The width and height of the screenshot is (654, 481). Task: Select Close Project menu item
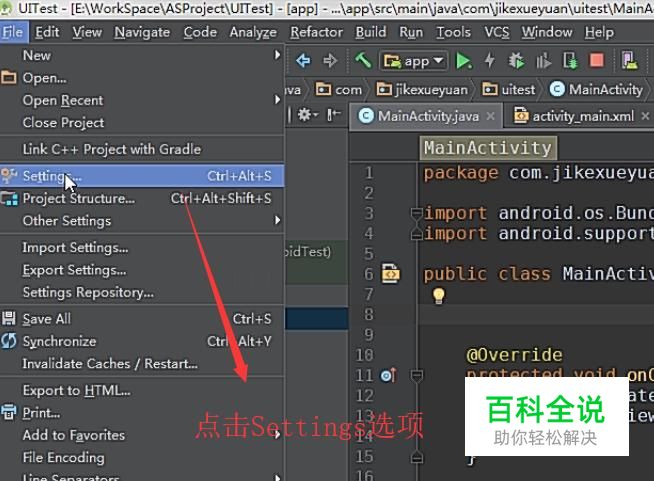[142, 123]
